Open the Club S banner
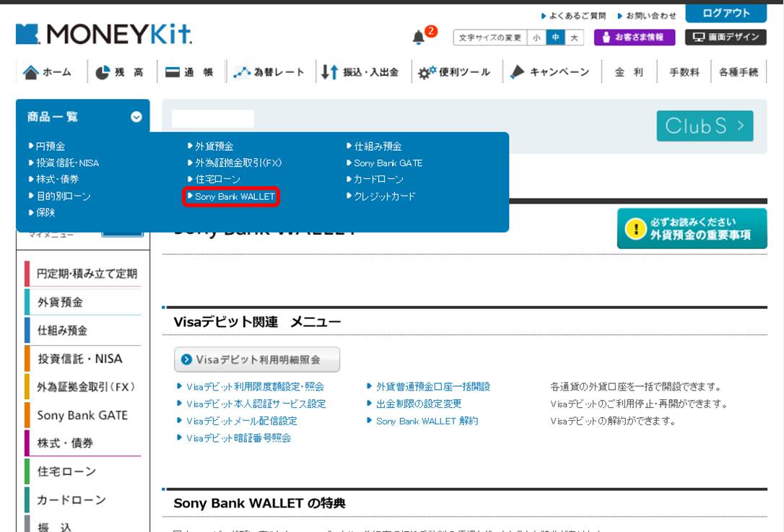This screenshot has width=784, height=532. [705, 126]
